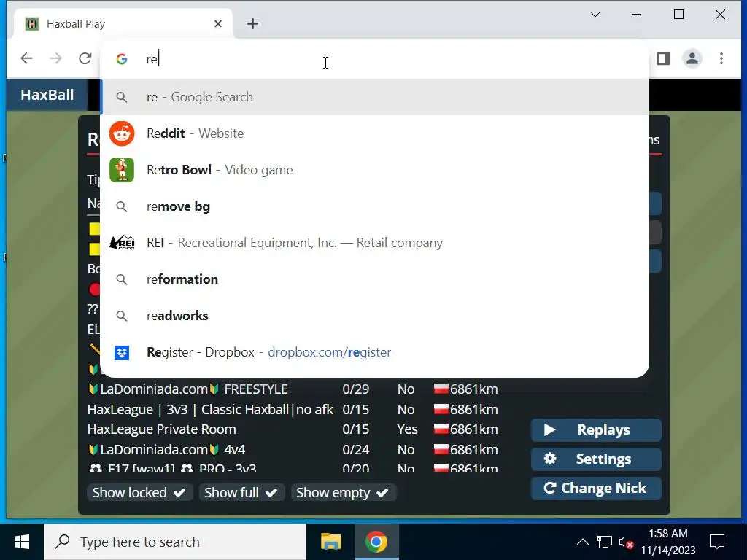Toggle the Show empty filter
The image size is (747, 560).
[x=344, y=492]
